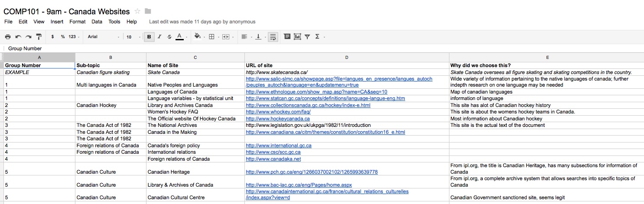The image size is (644, 204).
Task: Open the File menu
Action: click(8, 22)
